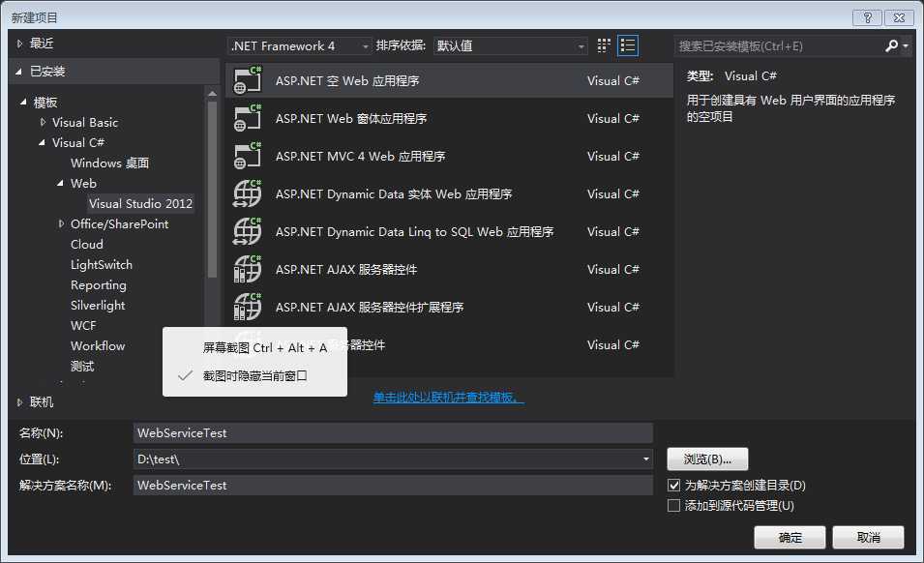The width and height of the screenshot is (924, 563).
Task: Select Visual Studio 2012 tree item
Action: 141,204
